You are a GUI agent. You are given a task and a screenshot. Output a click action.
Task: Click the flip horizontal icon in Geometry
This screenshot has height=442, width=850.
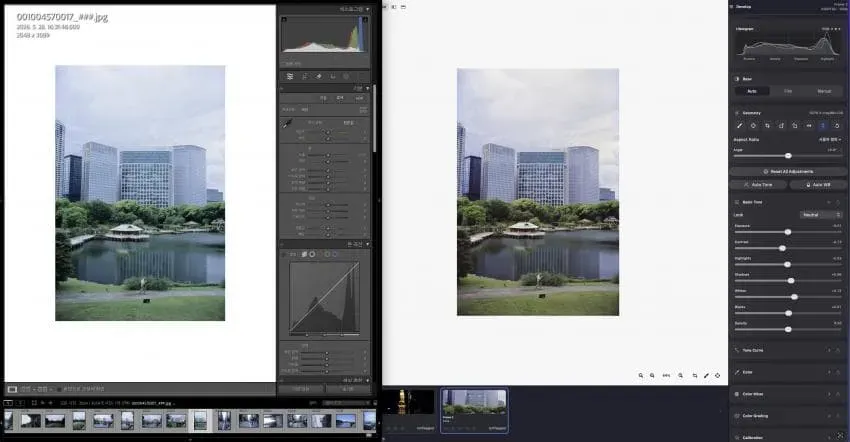coord(809,125)
